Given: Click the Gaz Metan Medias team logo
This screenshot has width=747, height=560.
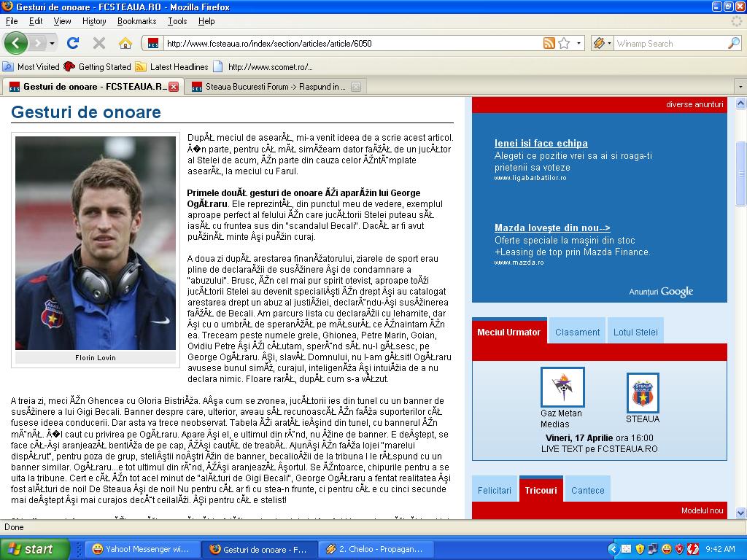Looking at the screenshot, I should [x=562, y=386].
